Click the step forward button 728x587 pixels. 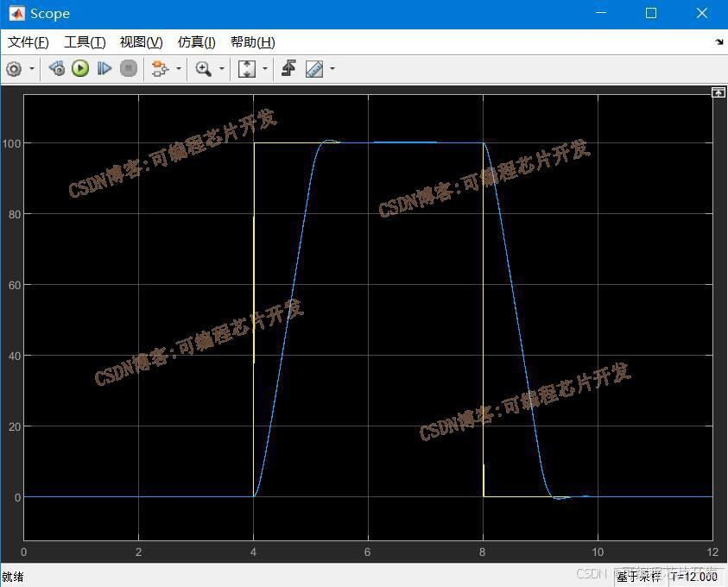(104, 69)
